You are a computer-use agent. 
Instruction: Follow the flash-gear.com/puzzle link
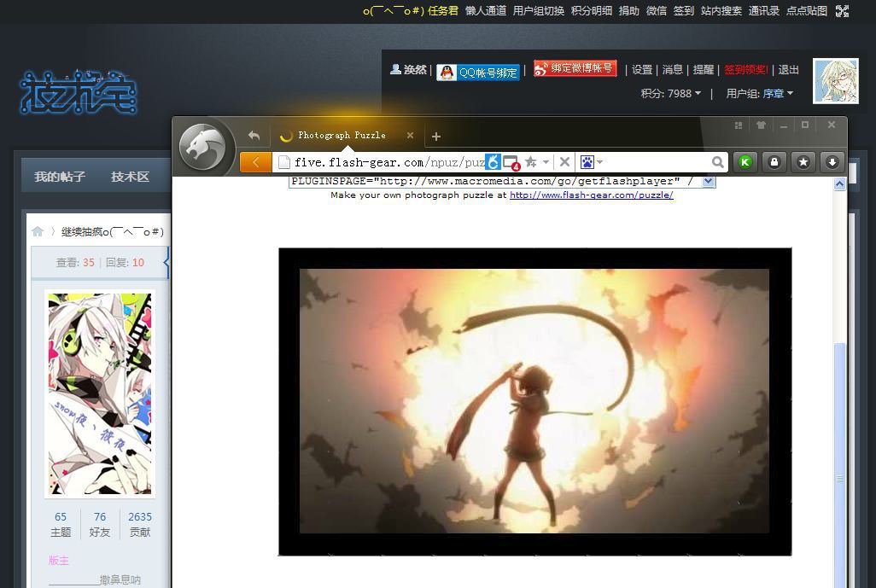(591, 195)
